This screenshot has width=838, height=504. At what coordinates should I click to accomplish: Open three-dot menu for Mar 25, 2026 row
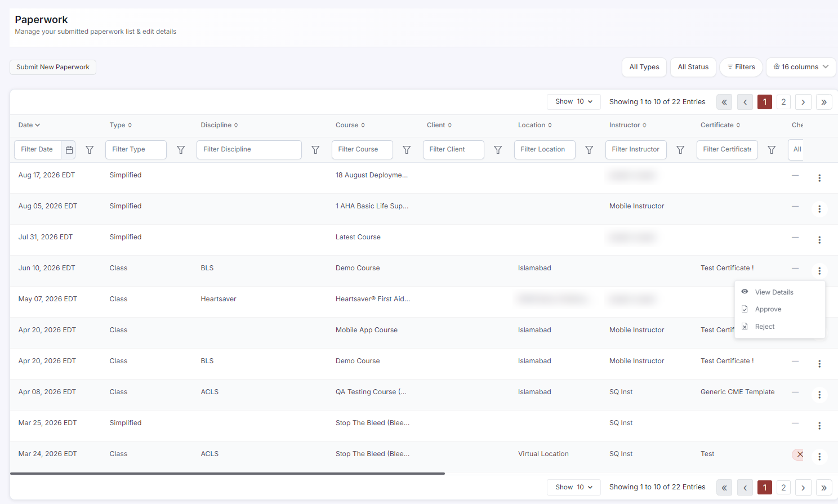(819, 426)
